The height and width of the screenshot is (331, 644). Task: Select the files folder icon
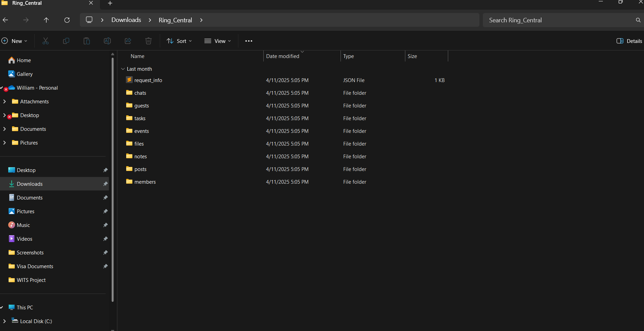click(x=129, y=143)
